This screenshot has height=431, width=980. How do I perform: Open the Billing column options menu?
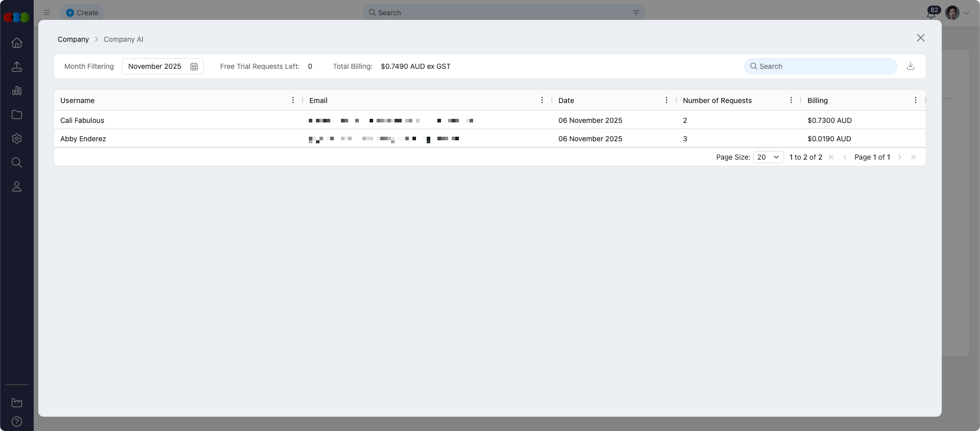tap(915, 100)
